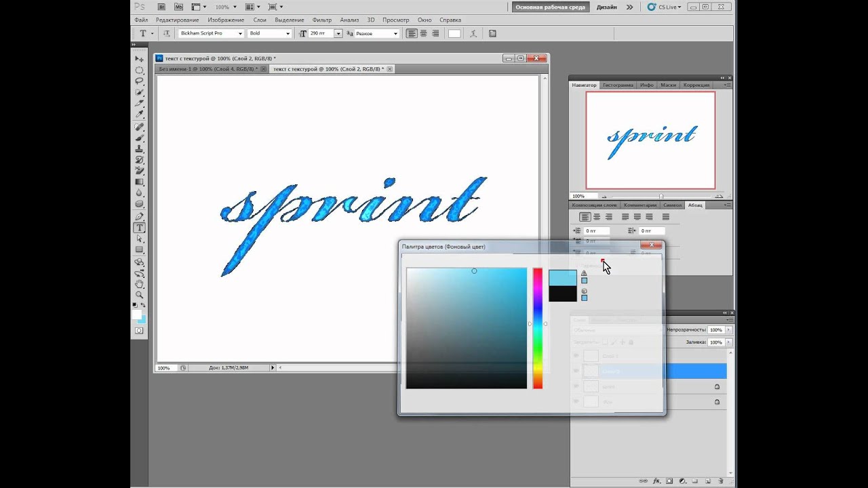Select the Path Selection tool
Viewport: 868px width, 488px height.
[139, 239]
